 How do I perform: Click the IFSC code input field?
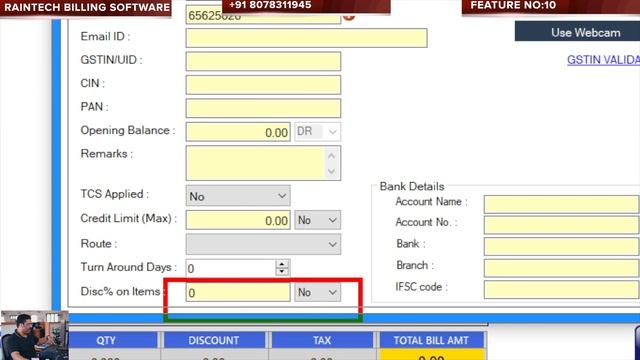[562, 289]
